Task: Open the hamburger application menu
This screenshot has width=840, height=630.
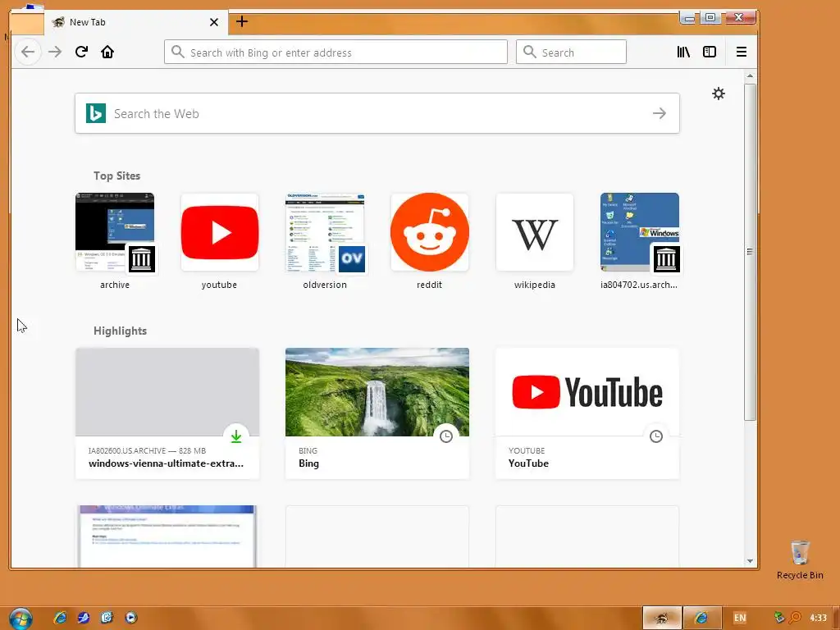Action: (x=742, y=52)
